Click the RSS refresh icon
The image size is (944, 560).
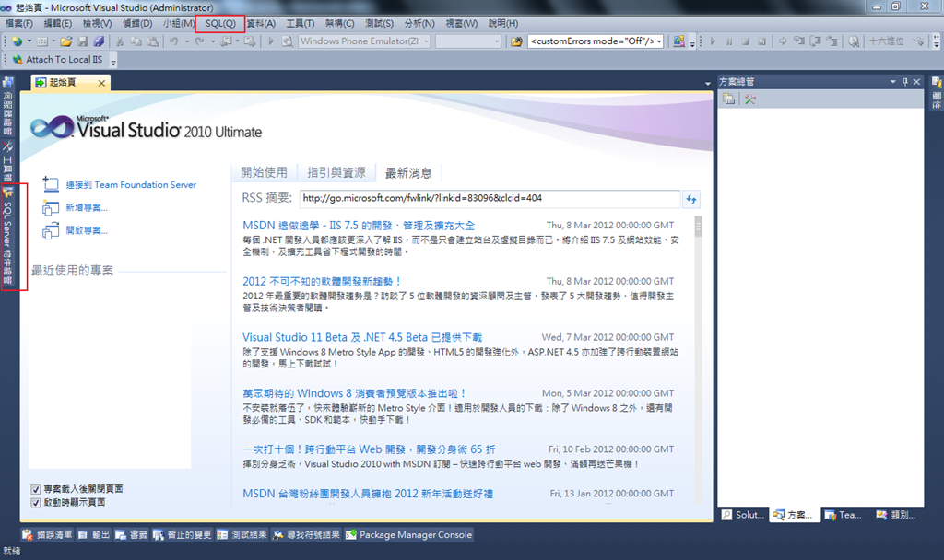(x=691, y=199)
